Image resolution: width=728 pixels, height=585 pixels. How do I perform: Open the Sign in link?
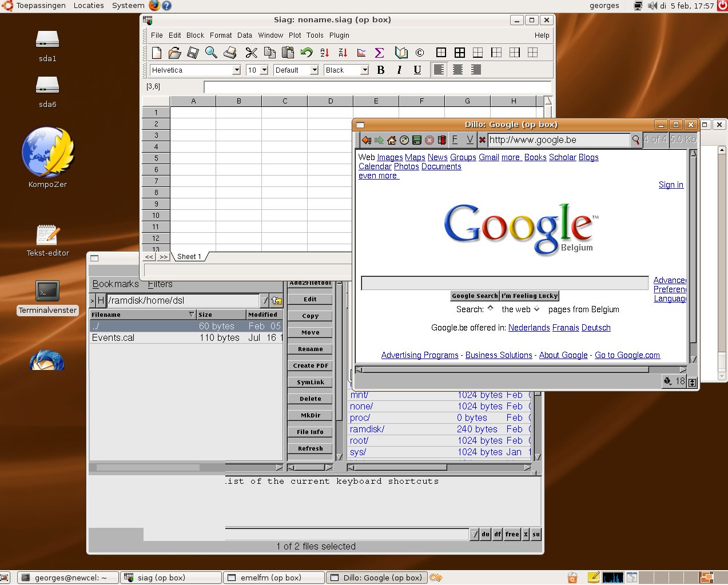pos(671,185)
